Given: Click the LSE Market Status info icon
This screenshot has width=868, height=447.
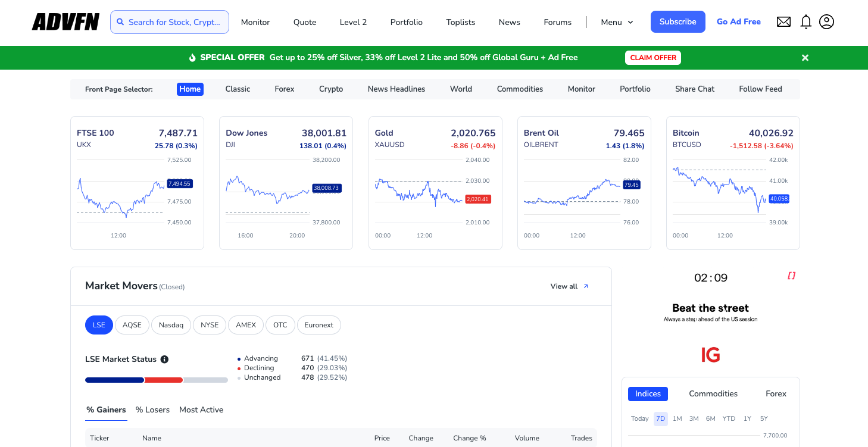Looking at the screenshot, I should (165, 360).
